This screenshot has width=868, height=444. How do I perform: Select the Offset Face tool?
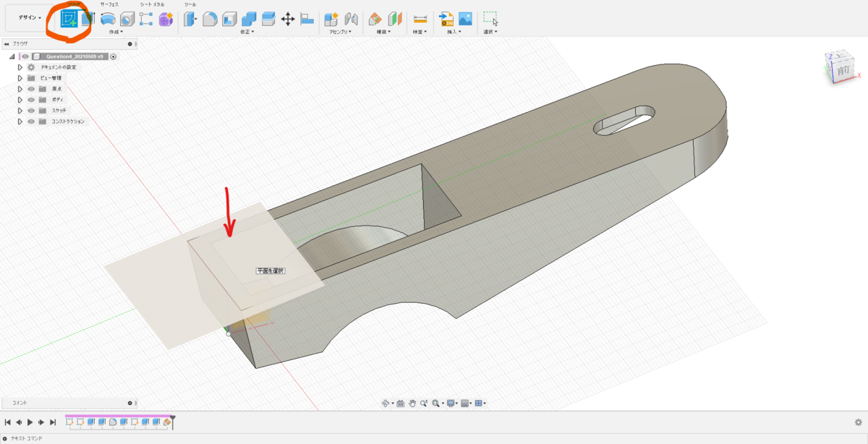[268, 19]
